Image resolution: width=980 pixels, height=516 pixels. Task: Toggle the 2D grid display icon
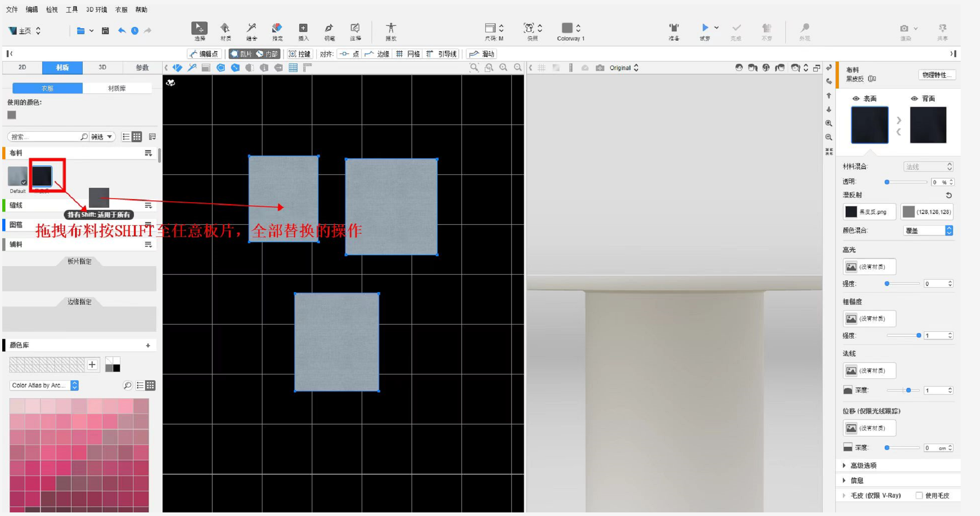293,67
